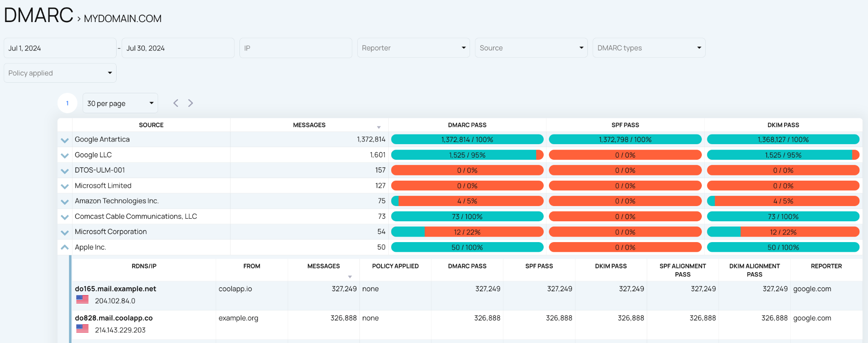Expand the Amazon Technologies Inc. row
868x343 pixels.
pyautogui.click(x=64, y=201)
